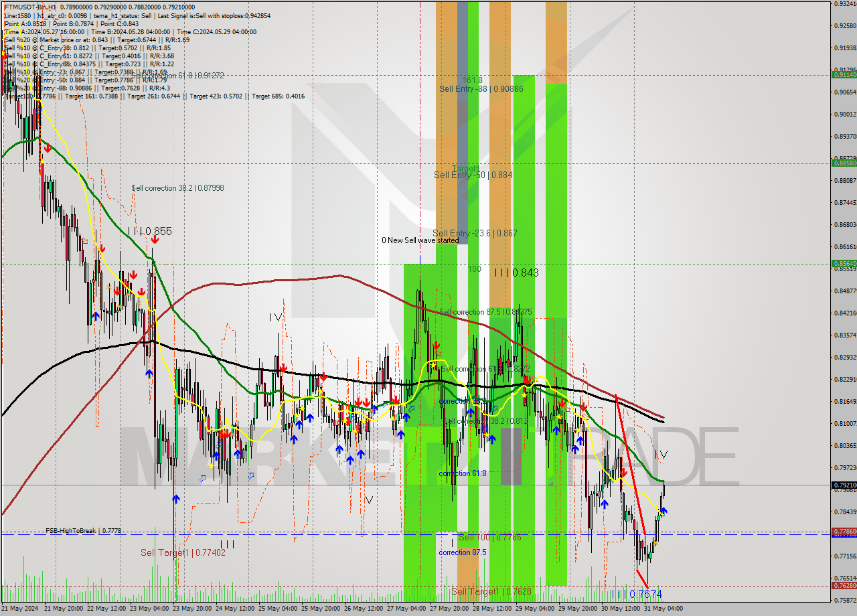
Task: Click the C_Entry38: 0.812 sell line
Action: pos(88,48)
